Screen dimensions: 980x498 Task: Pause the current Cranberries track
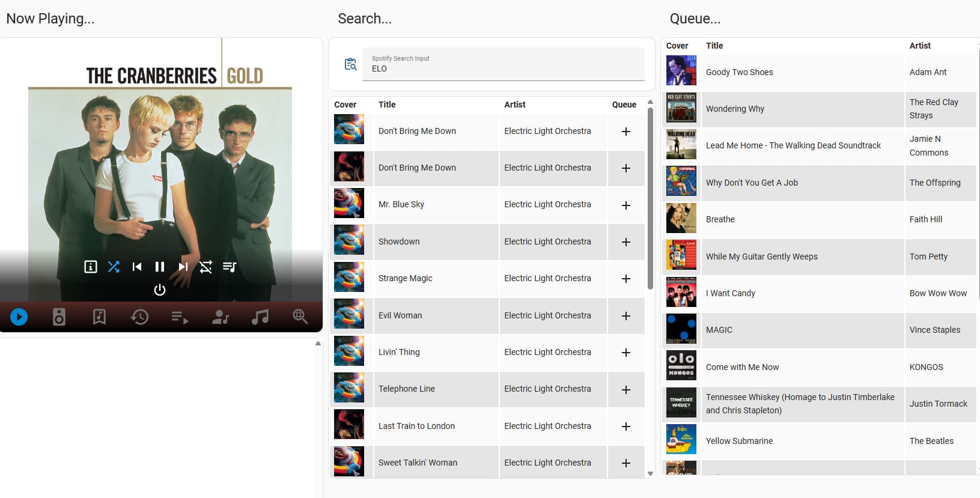click(160, 267)
